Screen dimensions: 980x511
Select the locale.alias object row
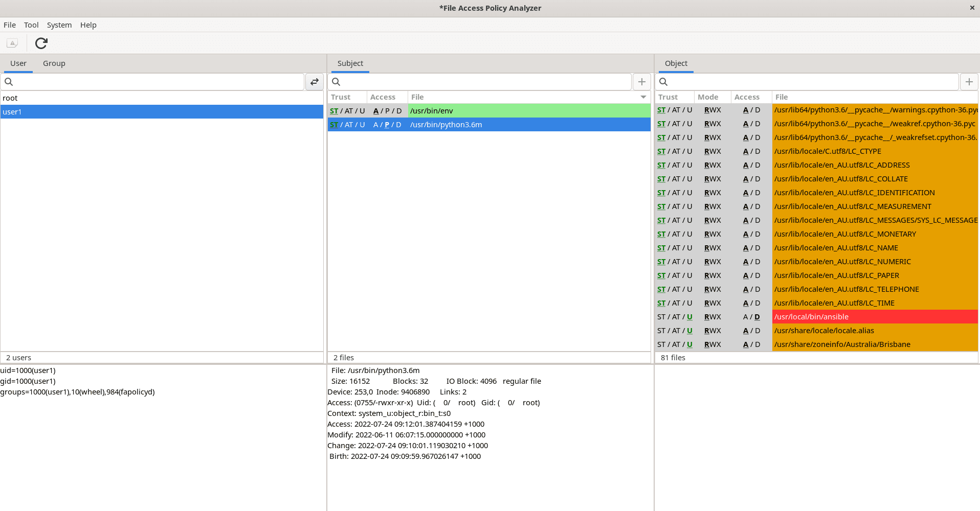coord(816,331)
